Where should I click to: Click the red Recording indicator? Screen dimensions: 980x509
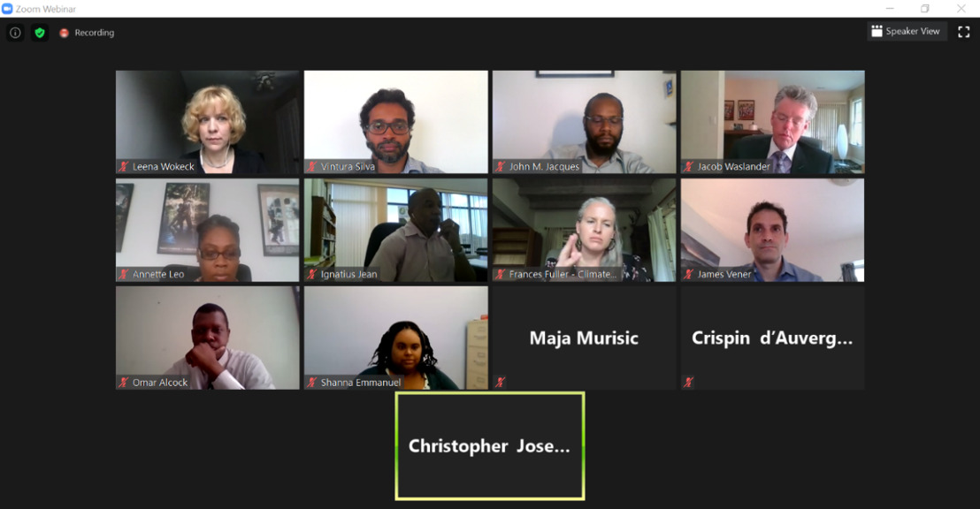(64, 33)
